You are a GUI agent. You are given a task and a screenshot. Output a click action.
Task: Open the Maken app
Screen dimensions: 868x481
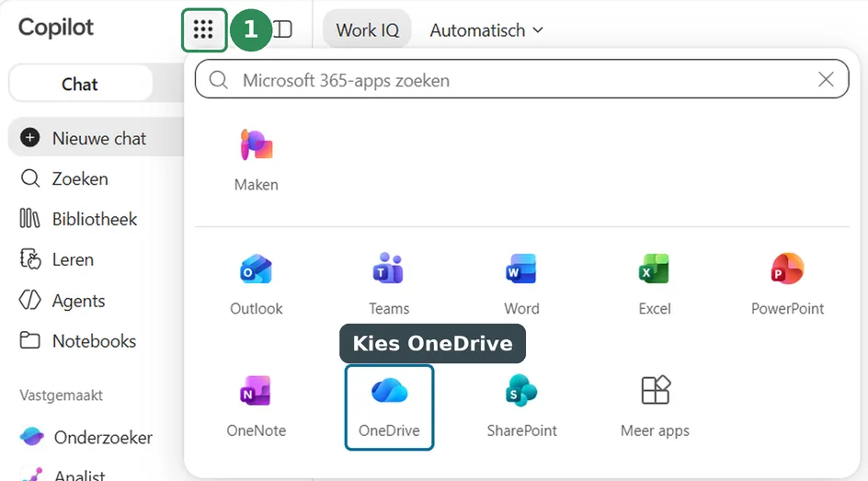(x=256, y=160)
